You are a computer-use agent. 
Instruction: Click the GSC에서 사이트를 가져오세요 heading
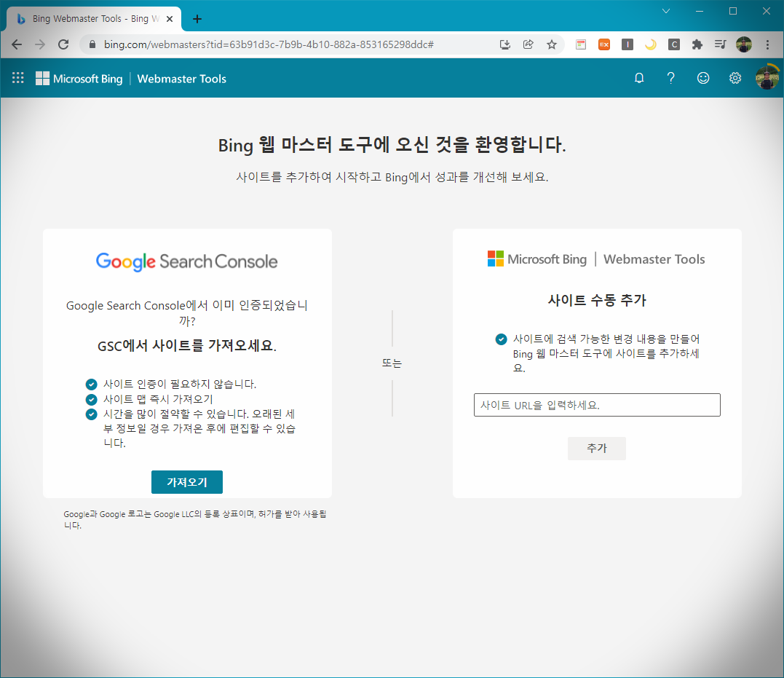click(x=187, y=345)
